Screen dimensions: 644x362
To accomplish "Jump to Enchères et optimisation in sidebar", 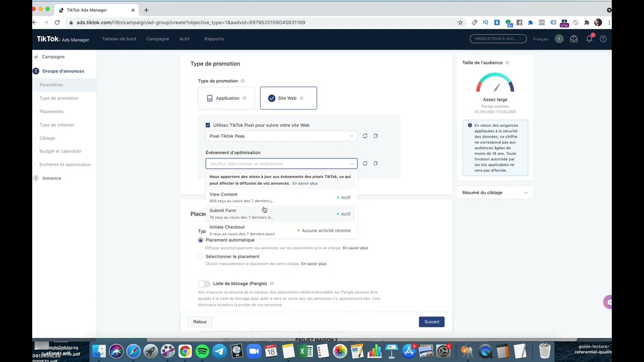I will (65, 164).
